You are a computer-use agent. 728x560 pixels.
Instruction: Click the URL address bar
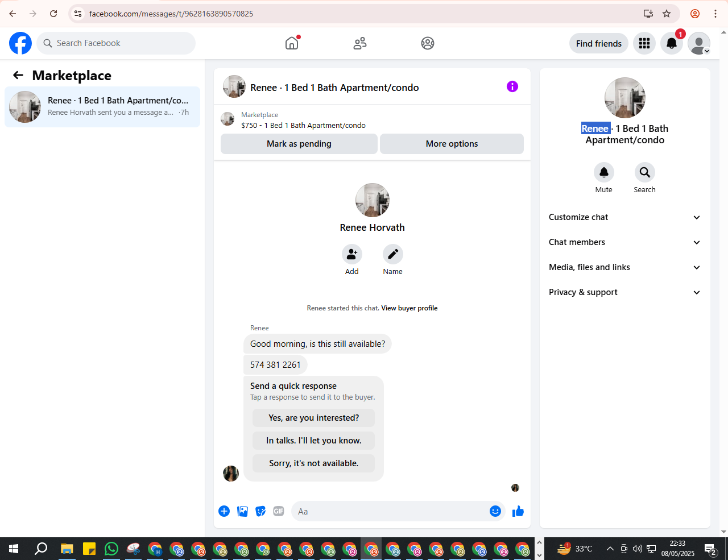pos(364,14)
